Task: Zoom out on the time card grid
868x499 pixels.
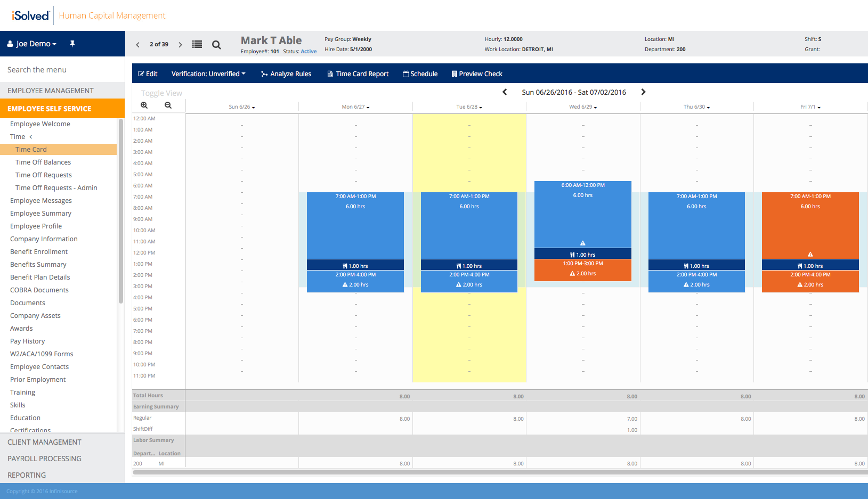Action: click(x=168, y=105)
